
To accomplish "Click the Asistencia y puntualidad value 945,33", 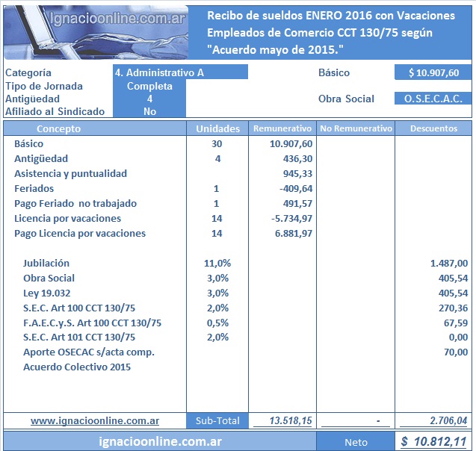I will point(297,173).
